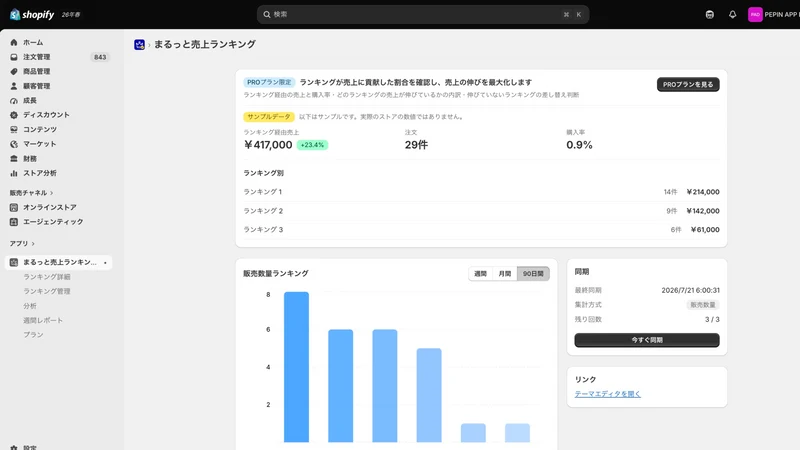Open ランキング管理 submenu item

46,291
